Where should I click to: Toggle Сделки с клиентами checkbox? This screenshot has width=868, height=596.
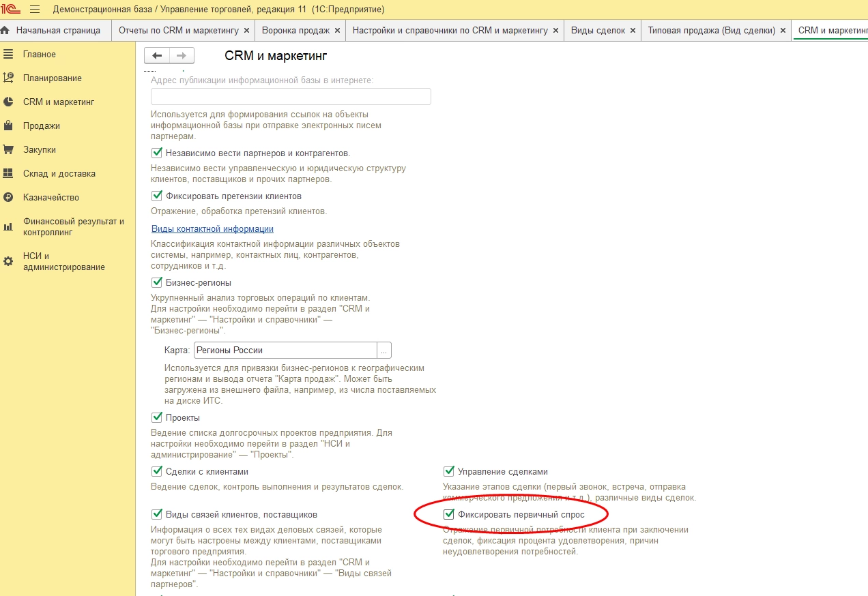click(x=157, y=471)
